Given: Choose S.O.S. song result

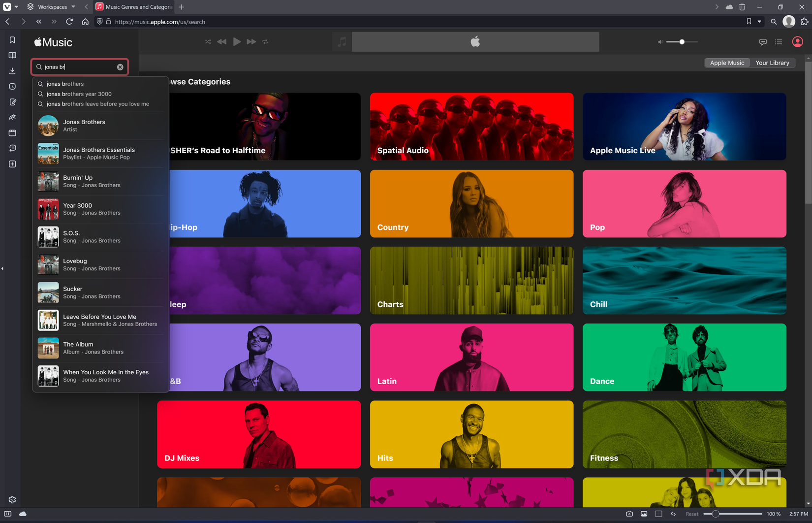Looking at the screenshot, I should (100, 237).
